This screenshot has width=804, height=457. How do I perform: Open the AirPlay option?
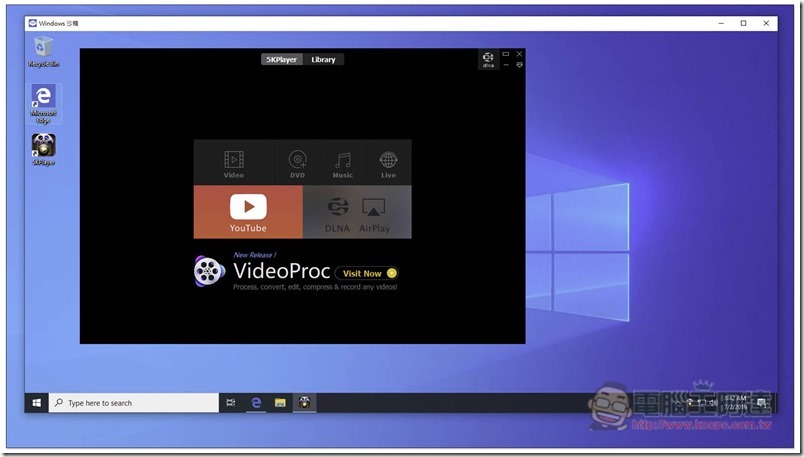(374, 214)
